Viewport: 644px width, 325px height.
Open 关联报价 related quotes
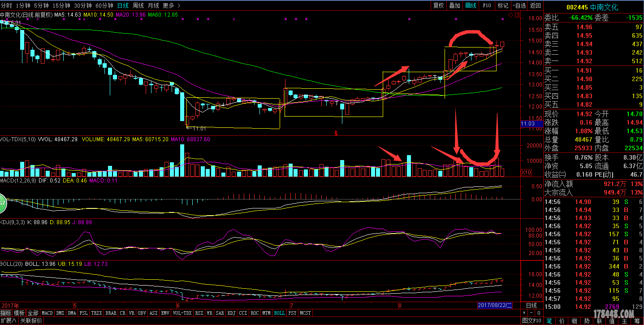(x=31, y=321)
